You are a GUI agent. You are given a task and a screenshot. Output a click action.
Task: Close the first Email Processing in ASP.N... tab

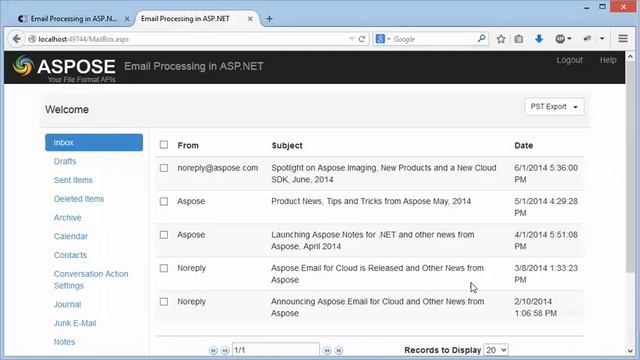point(127,19)
